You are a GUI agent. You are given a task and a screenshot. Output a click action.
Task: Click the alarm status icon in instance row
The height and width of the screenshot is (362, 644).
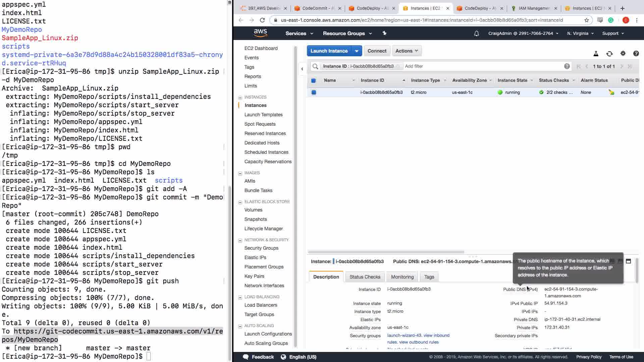coord(611,93)
